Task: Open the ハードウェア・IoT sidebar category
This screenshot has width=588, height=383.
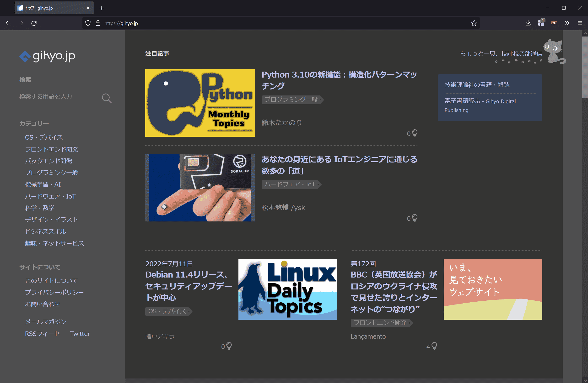Action: [x=50, y=196]
